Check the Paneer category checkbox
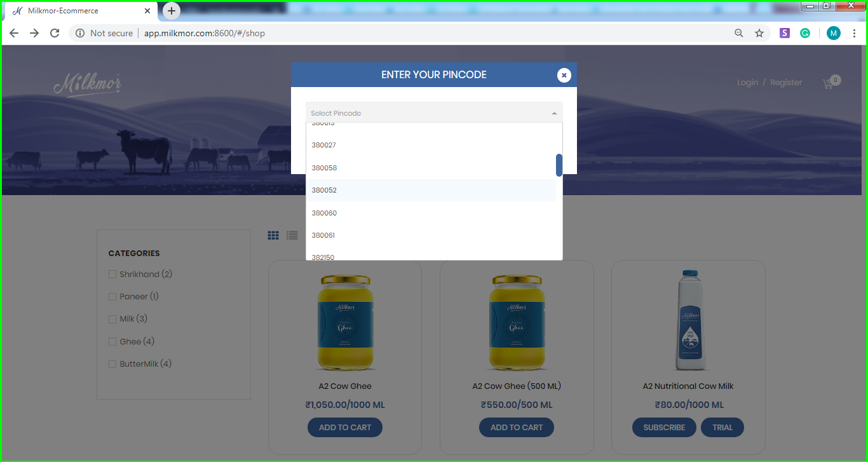Screen dimensions: 868x462 click(112, 297)
